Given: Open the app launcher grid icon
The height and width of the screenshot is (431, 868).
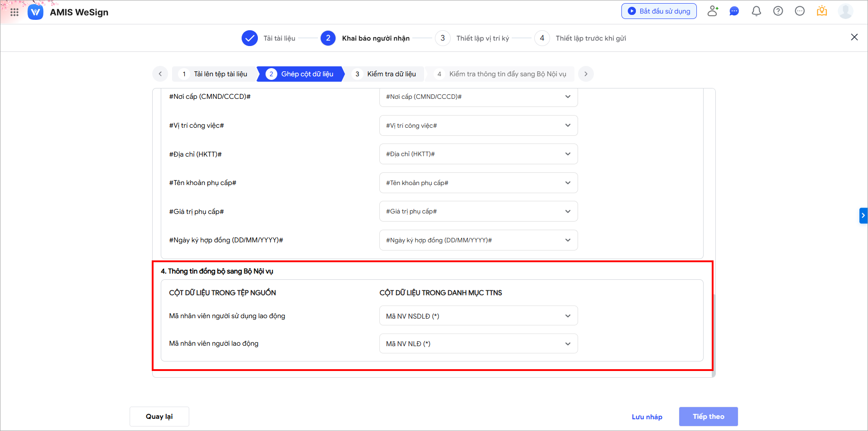Looking at the screenshot, I should click(14, 12).
